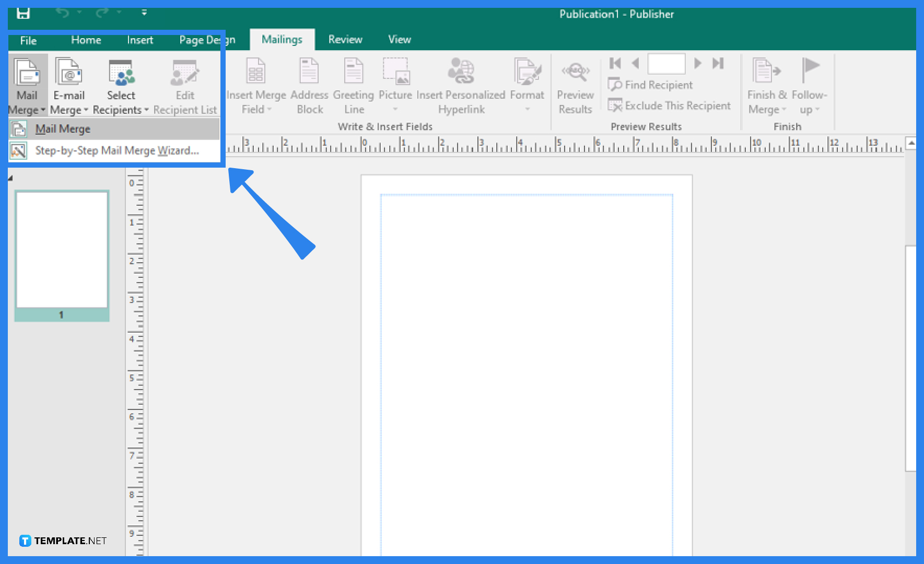
Task: Click Edit Recipient List
Action: [185, 85]
